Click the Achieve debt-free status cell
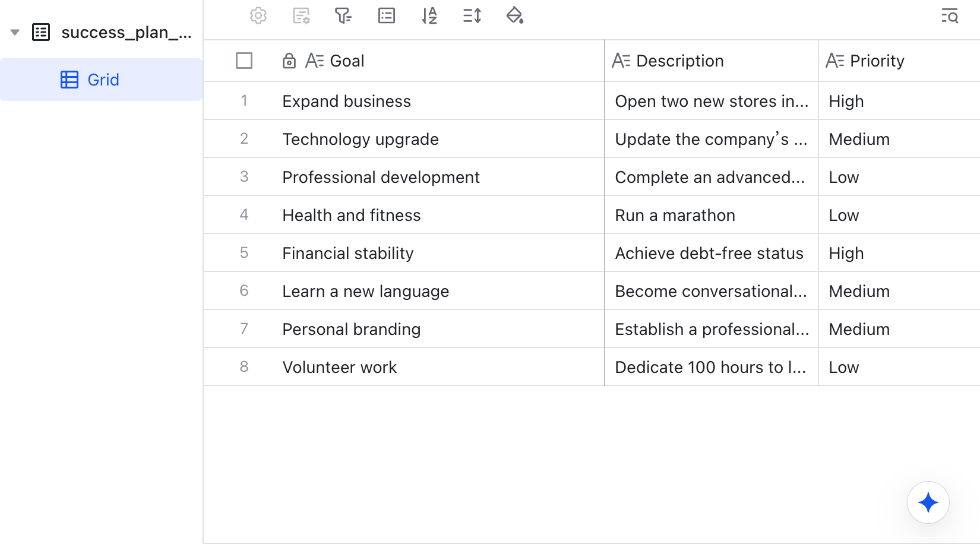The image size is (980, 544). click(712, 253)
